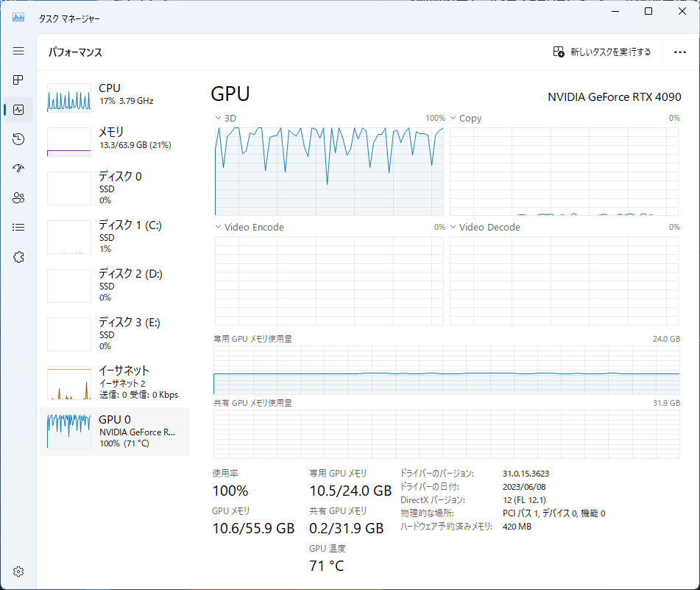Click the run new task icon

559,52
